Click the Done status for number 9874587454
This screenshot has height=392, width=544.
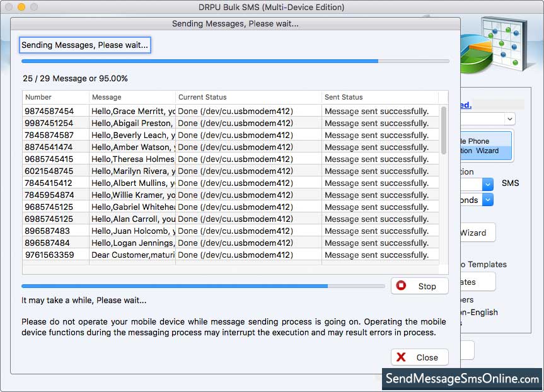pyautogui.click(x=236, y=111)
